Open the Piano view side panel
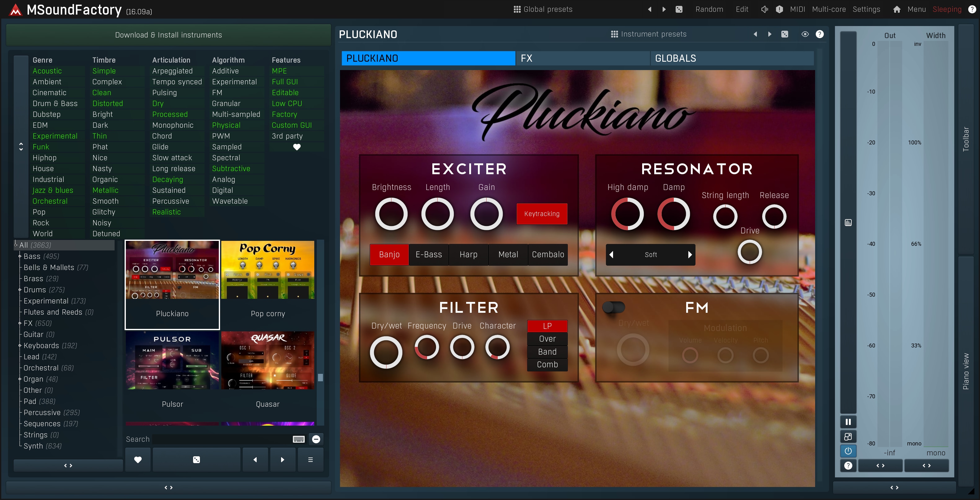This screenshot has width=980, height=500. pos(965,371)
